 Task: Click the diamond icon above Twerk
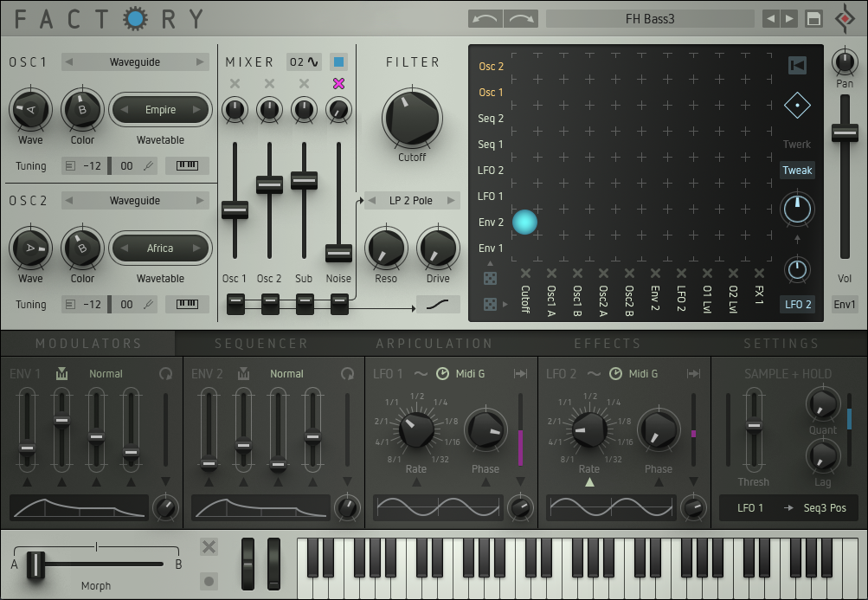tap(797, 105)
